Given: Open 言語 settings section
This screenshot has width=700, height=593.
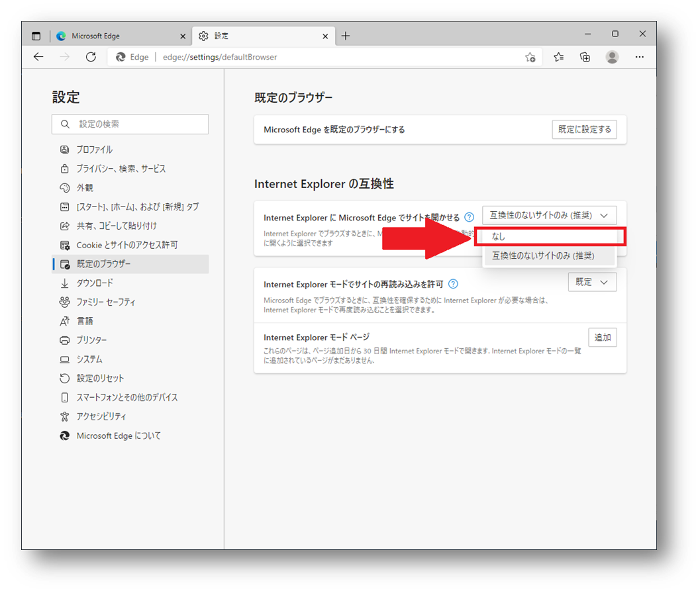Looking at the screenshot, I should pos(130,321).
